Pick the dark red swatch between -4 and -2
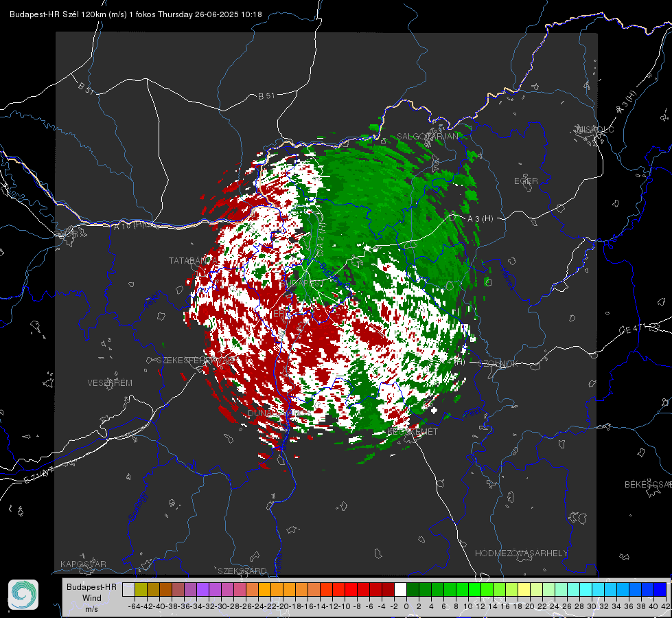Screen dimensions: 672x618 [388, 589]
